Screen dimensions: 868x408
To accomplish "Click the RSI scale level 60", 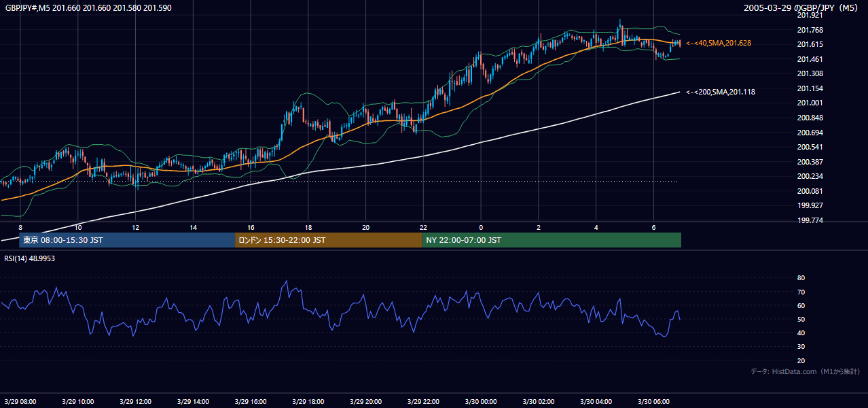I will 801,305.
